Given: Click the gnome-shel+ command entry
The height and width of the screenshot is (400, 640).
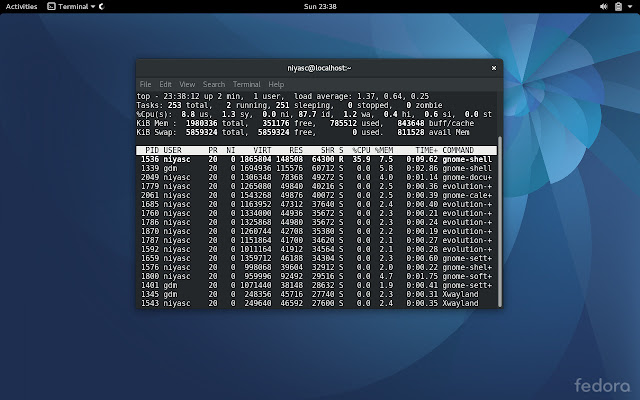Looking at the screenshot, I should (x=467, y=267).
